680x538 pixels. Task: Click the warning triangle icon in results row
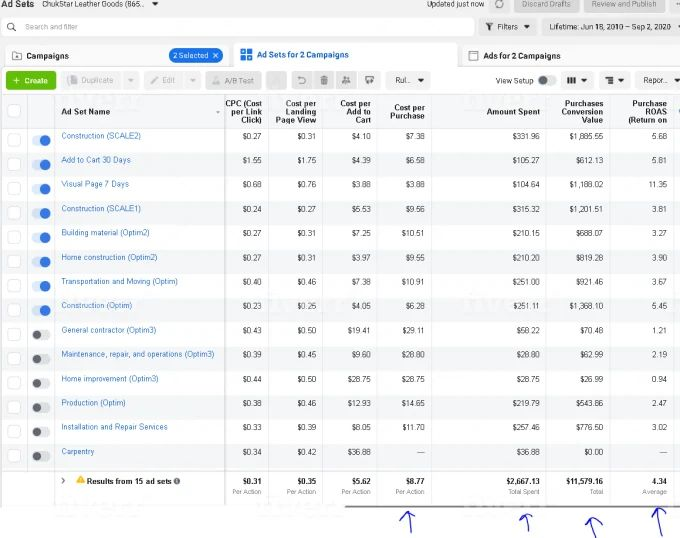(x=81, y=480)
